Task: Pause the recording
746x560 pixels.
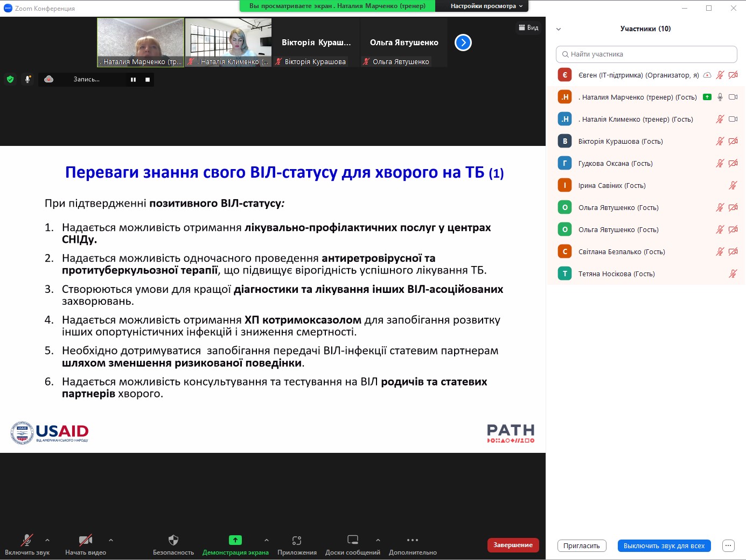Action: point(133,80)
